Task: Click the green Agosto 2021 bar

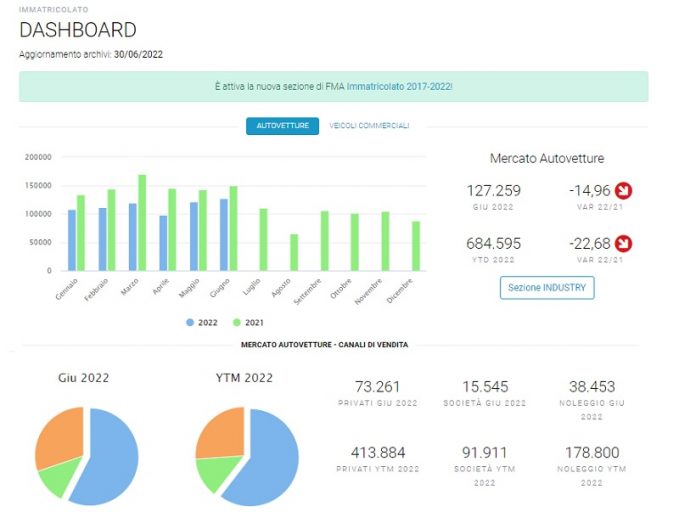Action: [x=294, y=253]
